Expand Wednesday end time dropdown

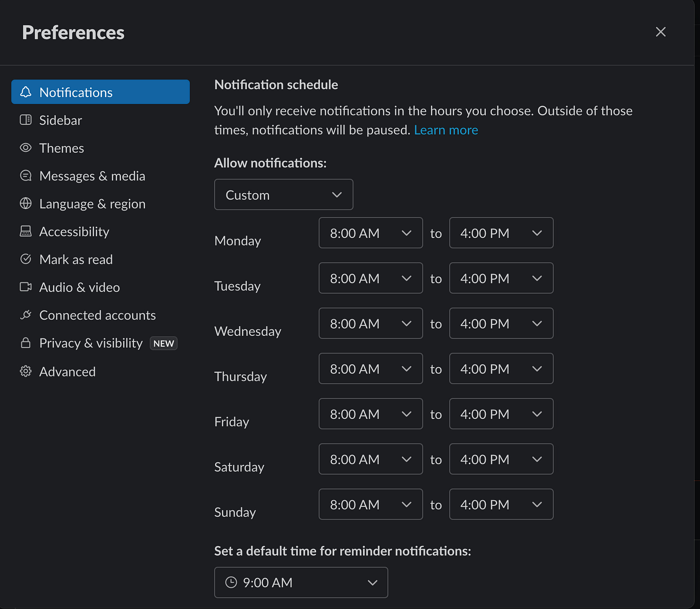pyautogui.click(x=501, y=324)
